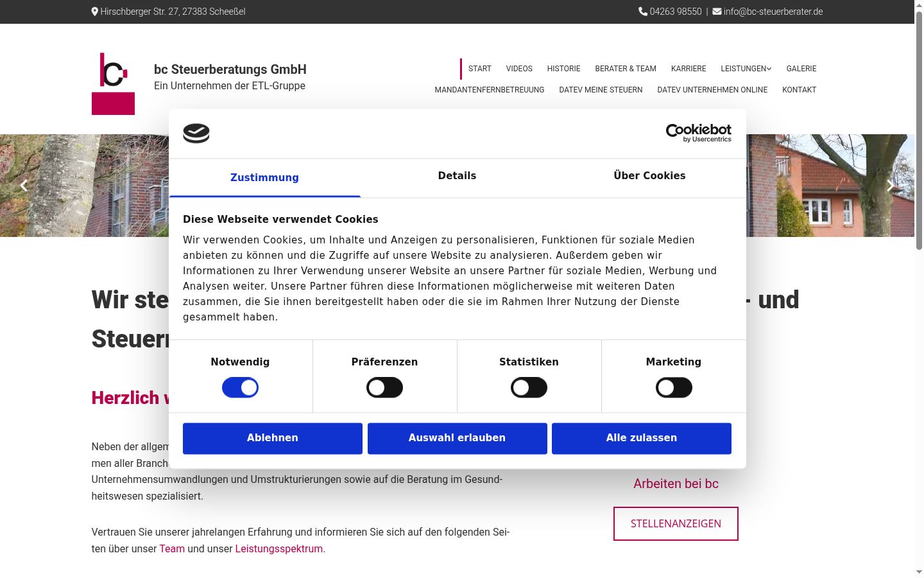
Task: Expand the Leistungen dropdown menu
Action: coord(746,69)
